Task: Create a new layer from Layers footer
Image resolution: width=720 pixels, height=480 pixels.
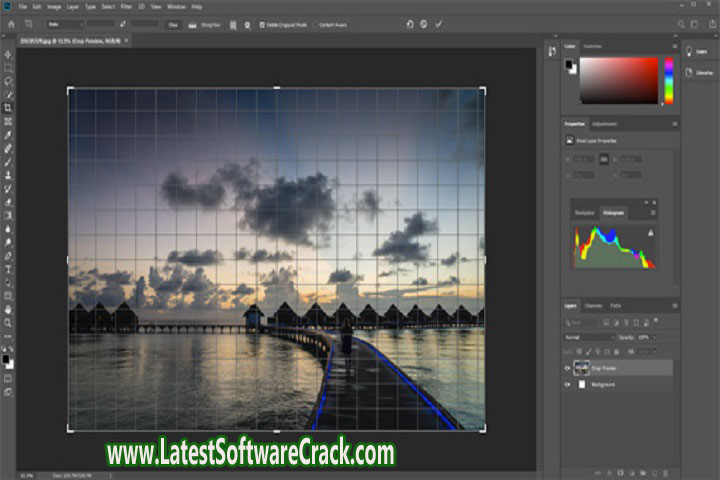Action: click(654, 472)
